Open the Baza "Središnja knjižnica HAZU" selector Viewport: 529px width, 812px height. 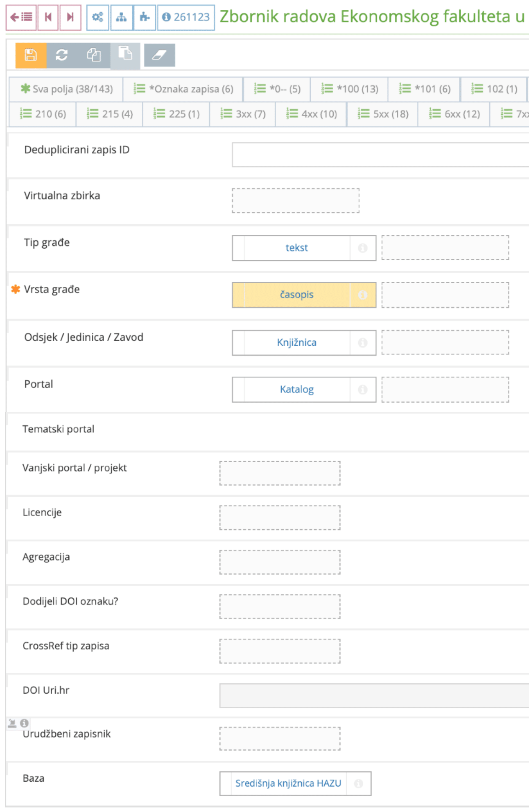[288, 783]
